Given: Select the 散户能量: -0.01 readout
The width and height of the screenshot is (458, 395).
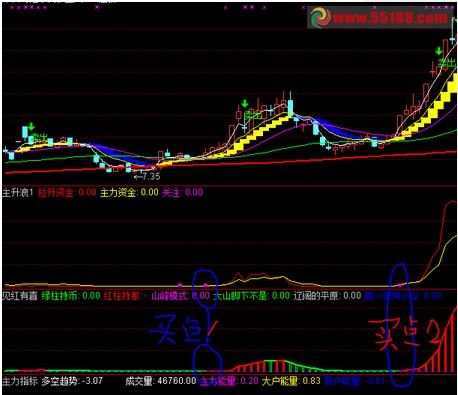Looking at the screenshot, I should pos(355,381).
